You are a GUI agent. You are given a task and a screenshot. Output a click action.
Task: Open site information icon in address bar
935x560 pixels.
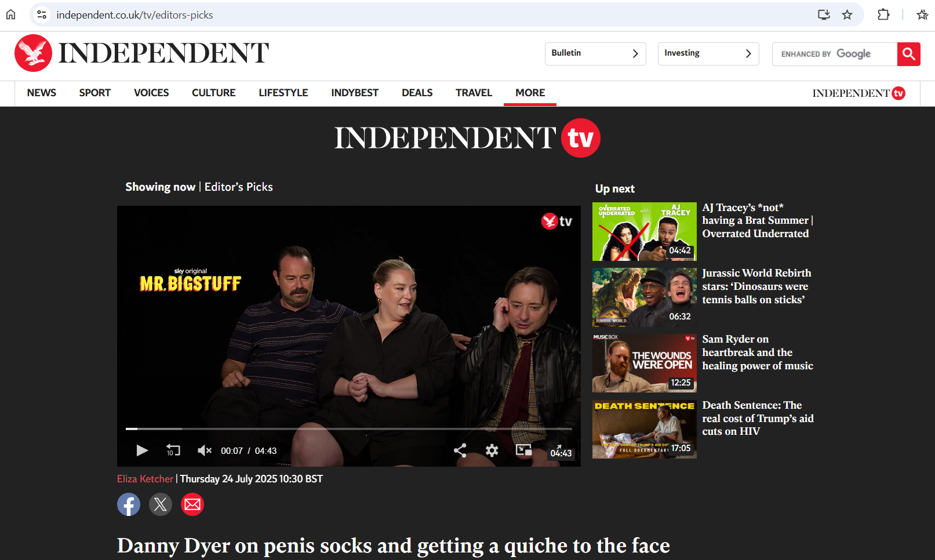42,14
